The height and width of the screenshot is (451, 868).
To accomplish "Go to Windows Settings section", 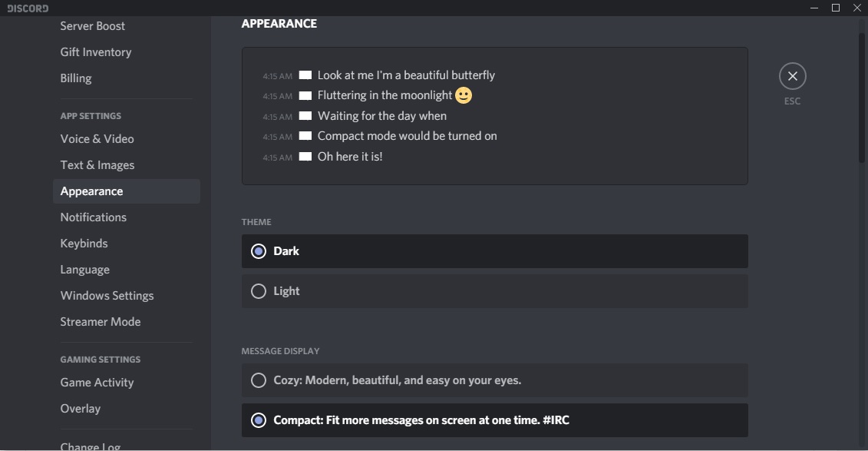I will click(107, 296).
